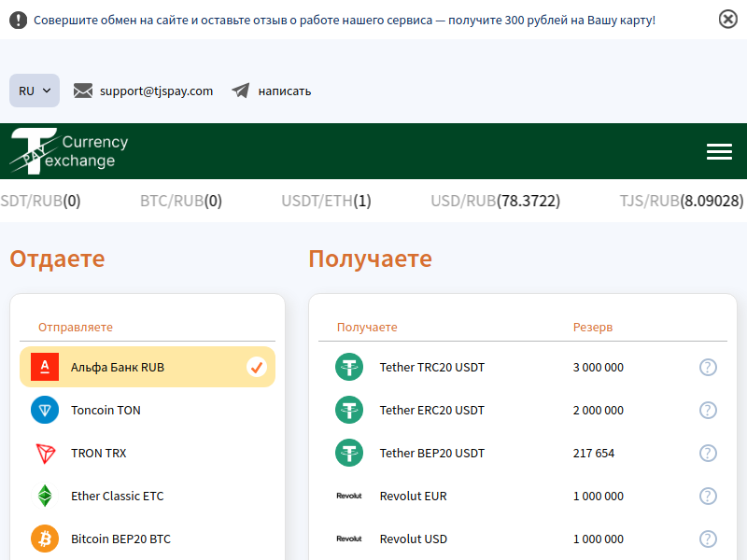This screenshot has width=747, height=560.
Task: Click the 217 654 reserve value
Action: [594, 453]
